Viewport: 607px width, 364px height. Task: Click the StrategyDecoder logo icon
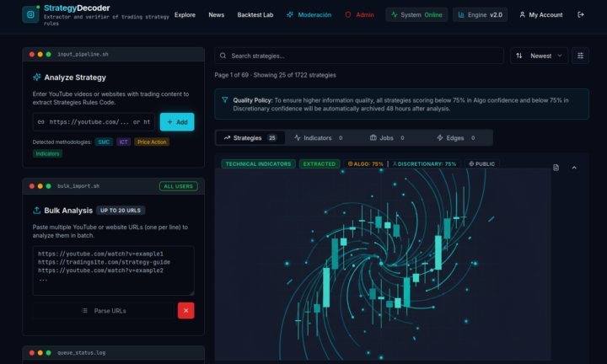pos(30,14)
